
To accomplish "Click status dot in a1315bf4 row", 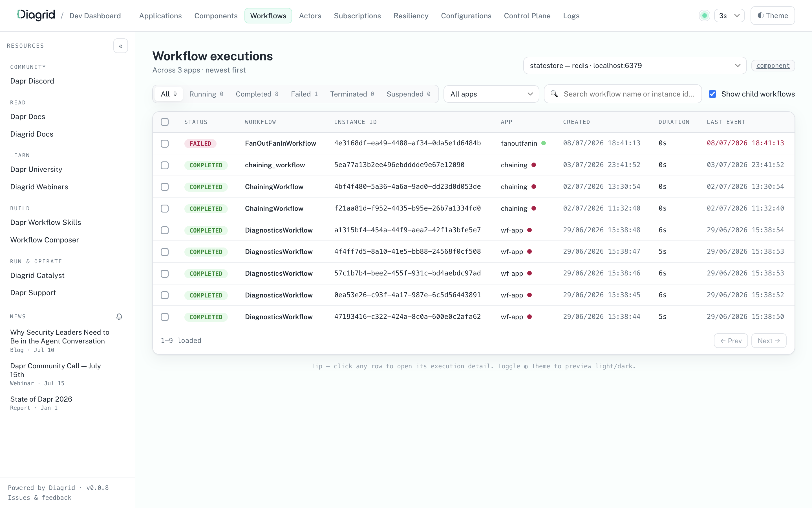I will (529, 230).
